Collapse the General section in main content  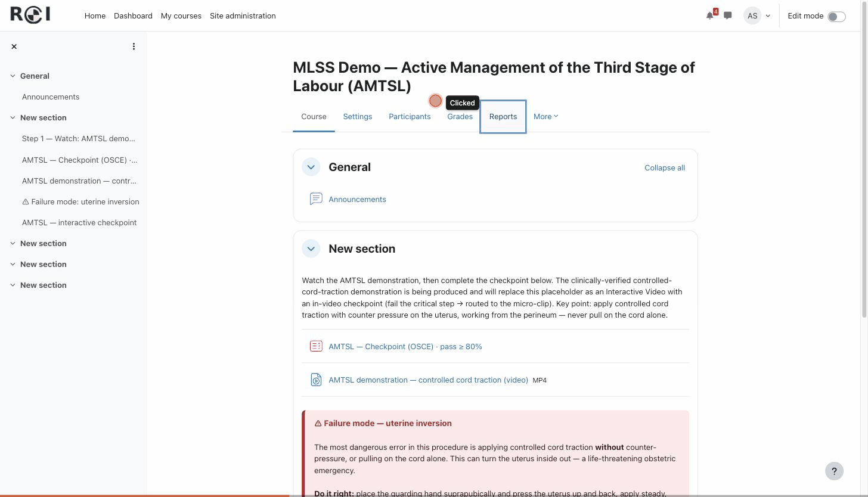[311, 167]
